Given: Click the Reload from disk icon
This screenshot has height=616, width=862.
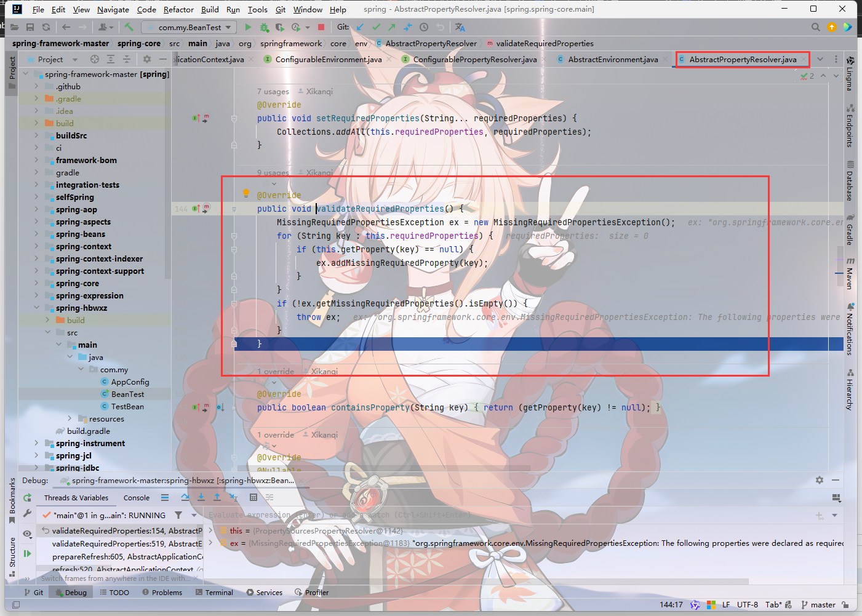Looking at the screenshot, I should click(x=46, y=27).
